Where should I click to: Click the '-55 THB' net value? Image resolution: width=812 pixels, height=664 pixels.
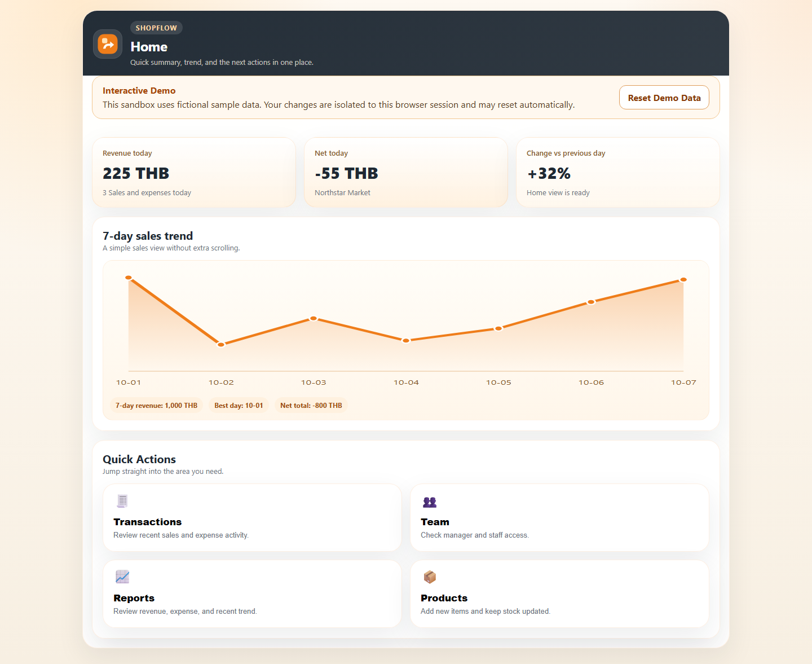tap(346, 173)
